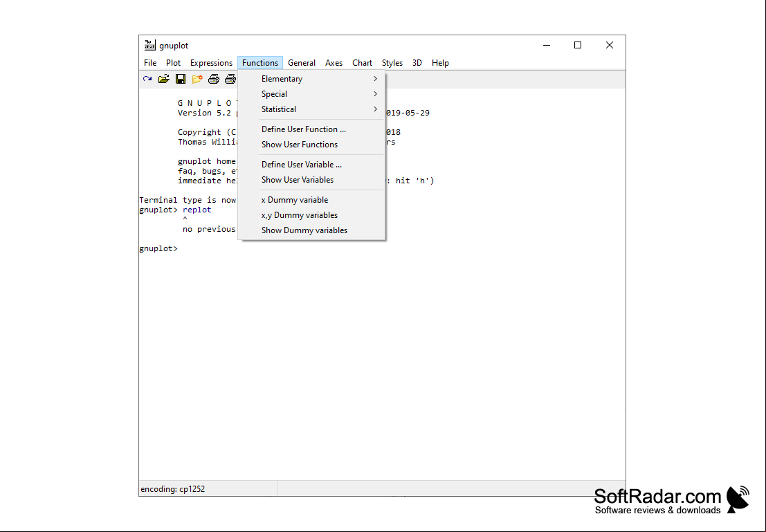Click the Replot arrow icon in the toolbar

click(147, 79)
